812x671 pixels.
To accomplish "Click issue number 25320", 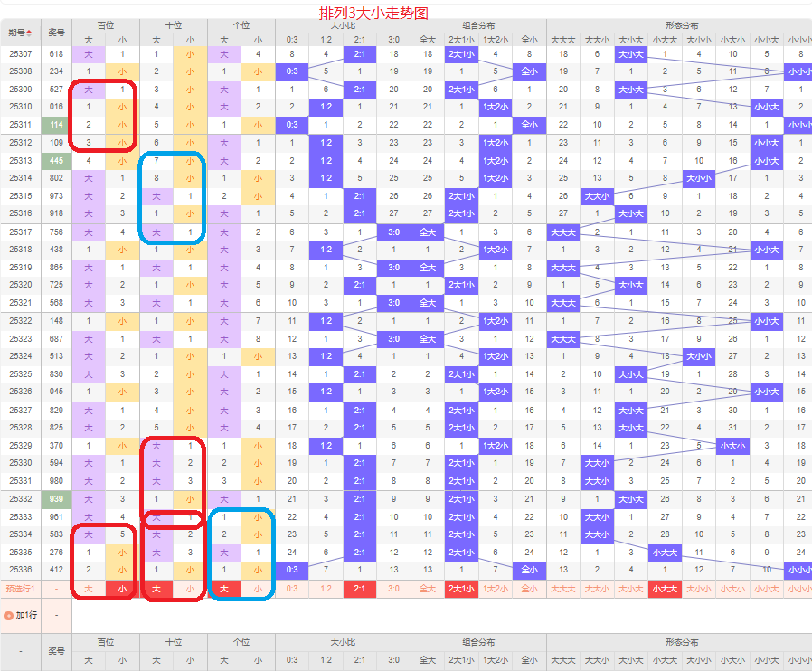I will pos(20,285).
